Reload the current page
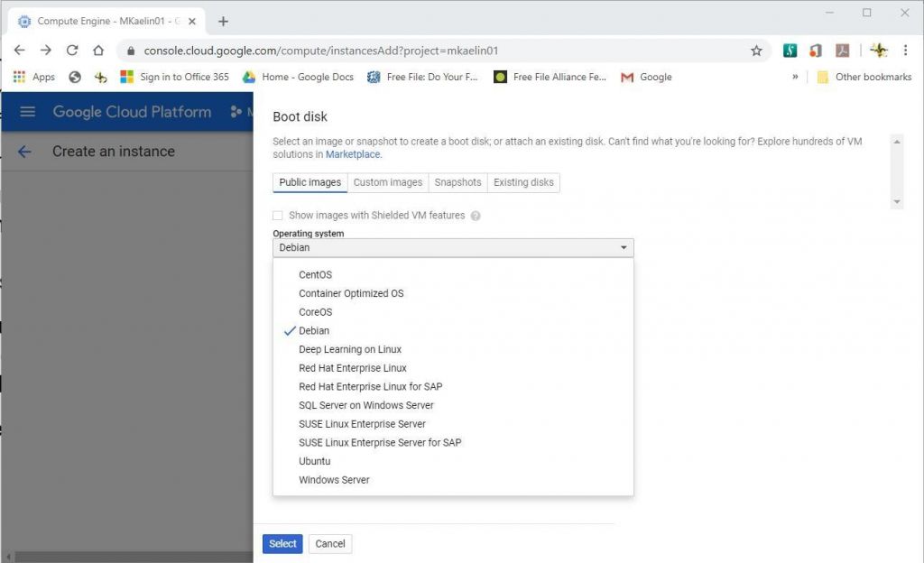924x563 pixels. point(72,51)
